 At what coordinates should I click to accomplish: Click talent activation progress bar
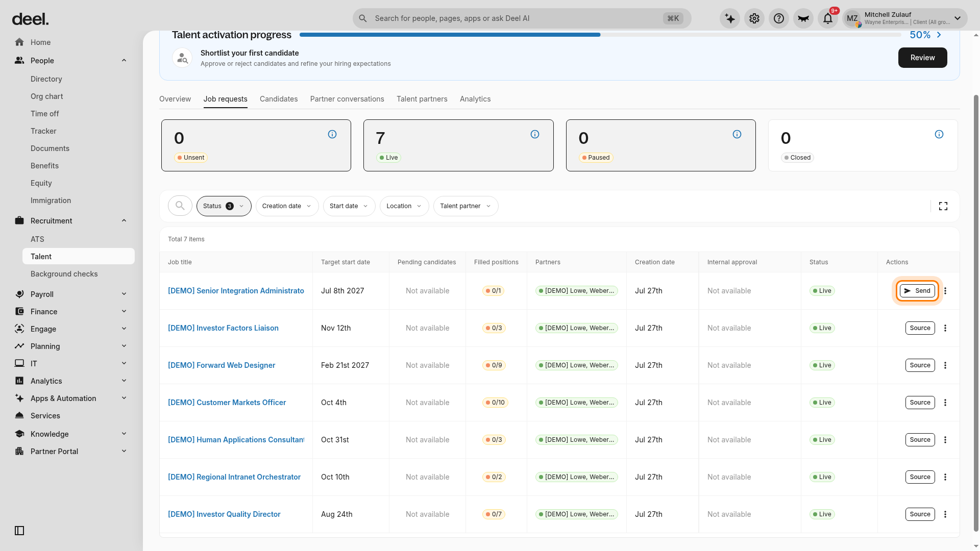pos(600,35)
